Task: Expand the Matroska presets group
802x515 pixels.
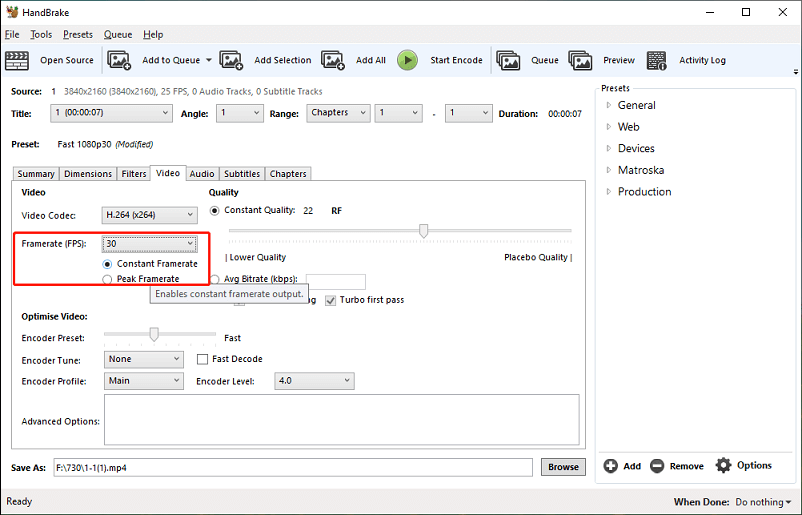Action: [609, 170]
